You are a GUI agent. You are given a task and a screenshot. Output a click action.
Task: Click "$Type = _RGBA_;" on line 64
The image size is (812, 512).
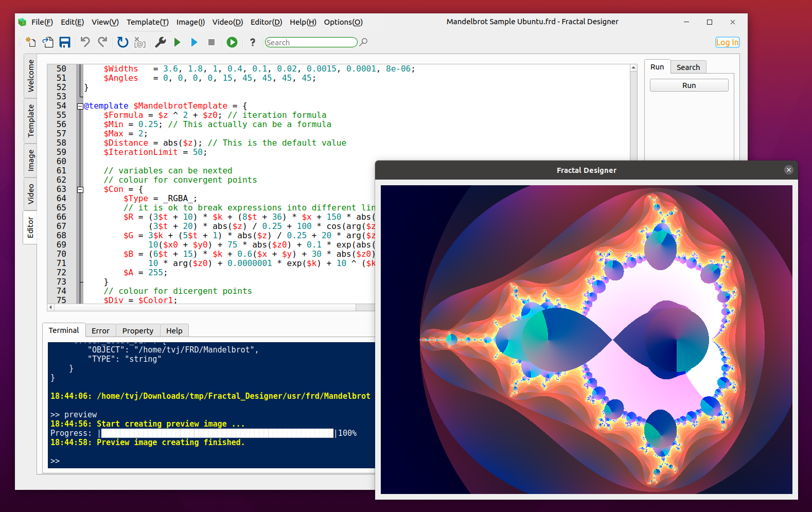click(160, 199)
